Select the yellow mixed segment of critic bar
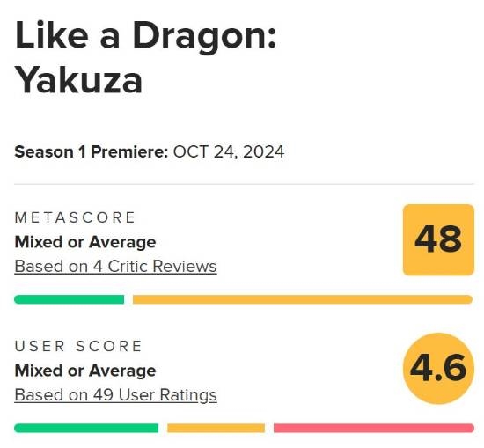This screenshot has width=484, height=448. 303,299
